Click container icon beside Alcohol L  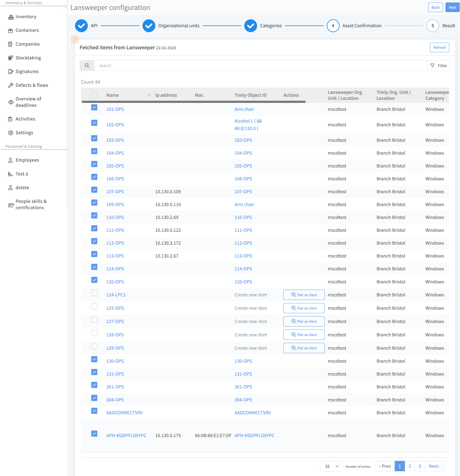pyautogui.click(x=259, y=121)
